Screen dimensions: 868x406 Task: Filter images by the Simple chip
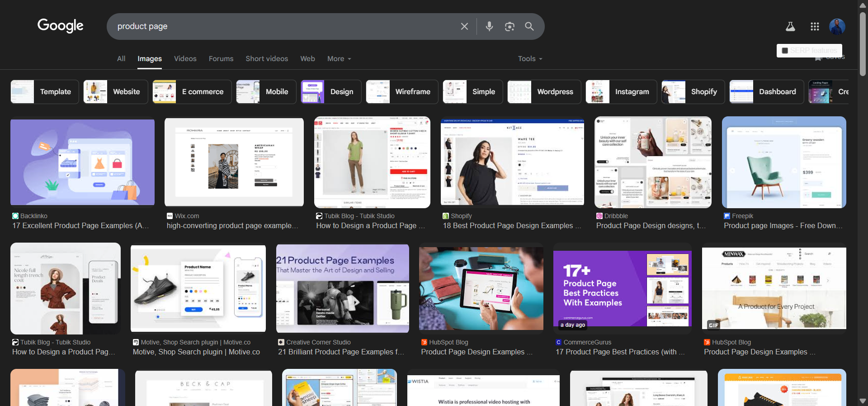[x=472, y=92]
